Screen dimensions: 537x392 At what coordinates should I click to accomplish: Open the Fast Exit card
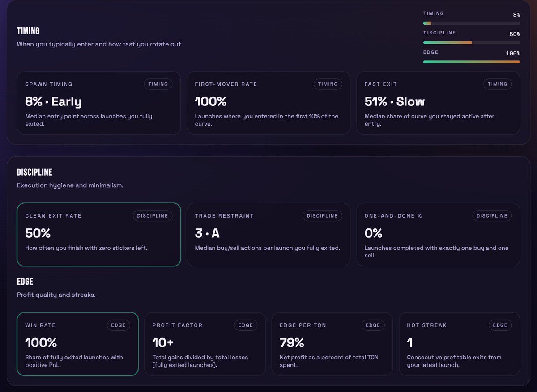tap(438, 103)
